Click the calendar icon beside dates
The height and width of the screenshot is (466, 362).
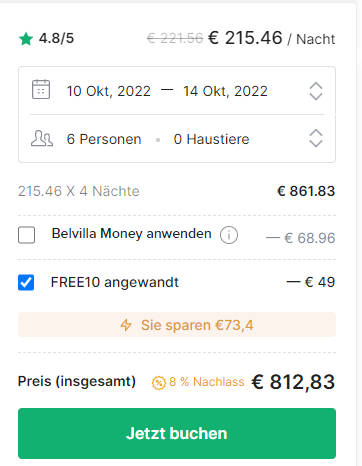41,90
